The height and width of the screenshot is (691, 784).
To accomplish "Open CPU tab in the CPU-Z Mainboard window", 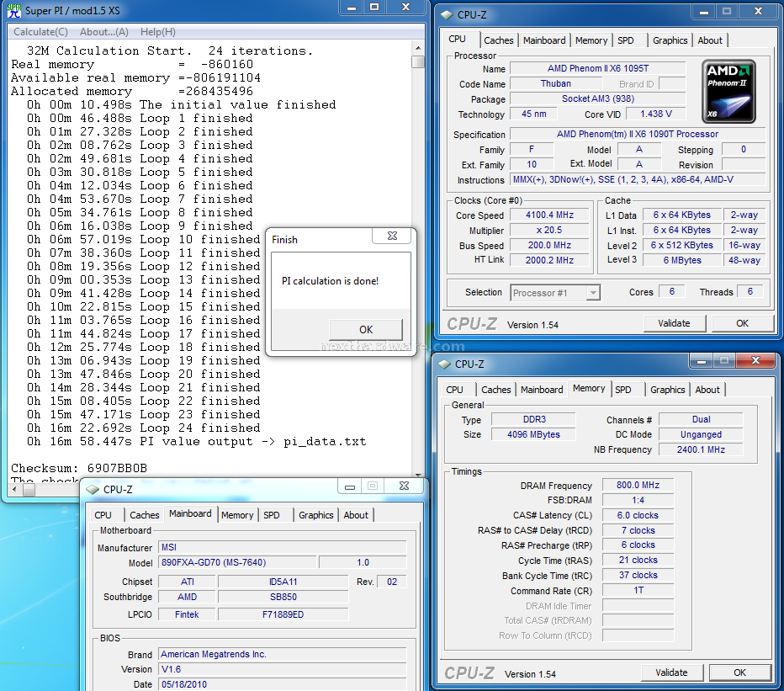I will coord(103,515).
